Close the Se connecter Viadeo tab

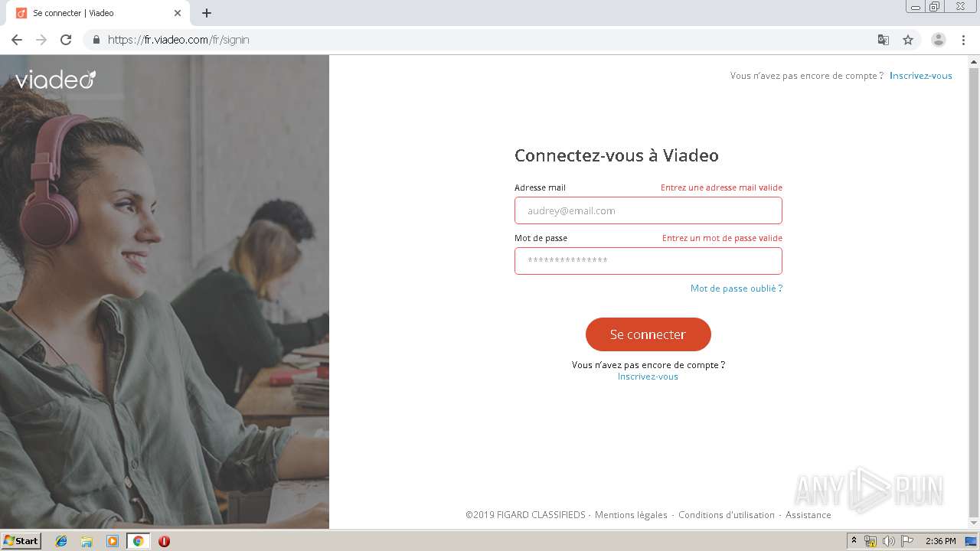point(177,13)
